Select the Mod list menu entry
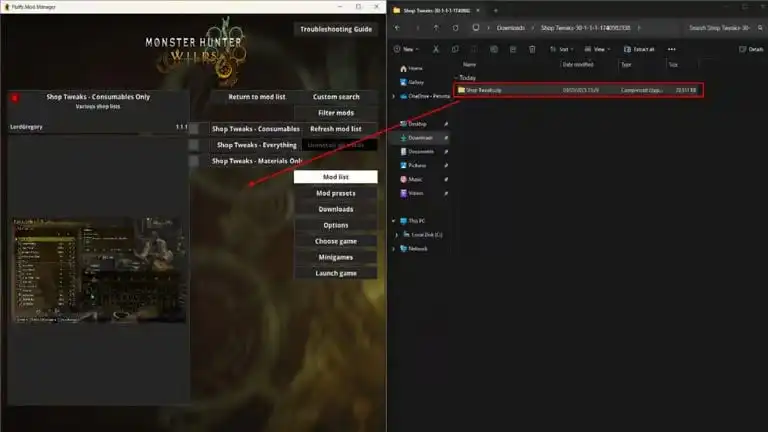Viewport: 768px width, 432px height. 336,177
